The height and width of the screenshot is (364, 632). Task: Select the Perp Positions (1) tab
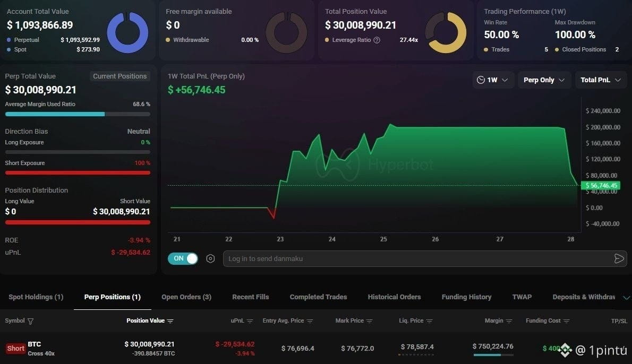point(113,297)
